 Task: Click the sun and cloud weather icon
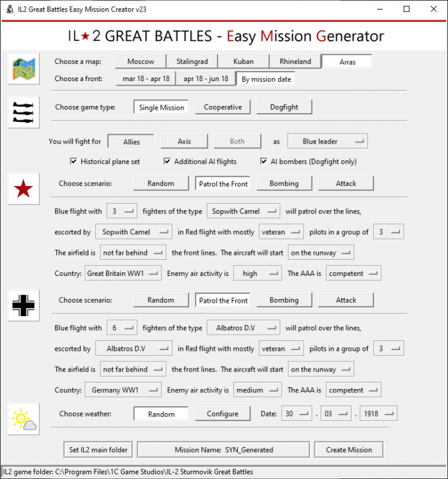pos(24,419)
